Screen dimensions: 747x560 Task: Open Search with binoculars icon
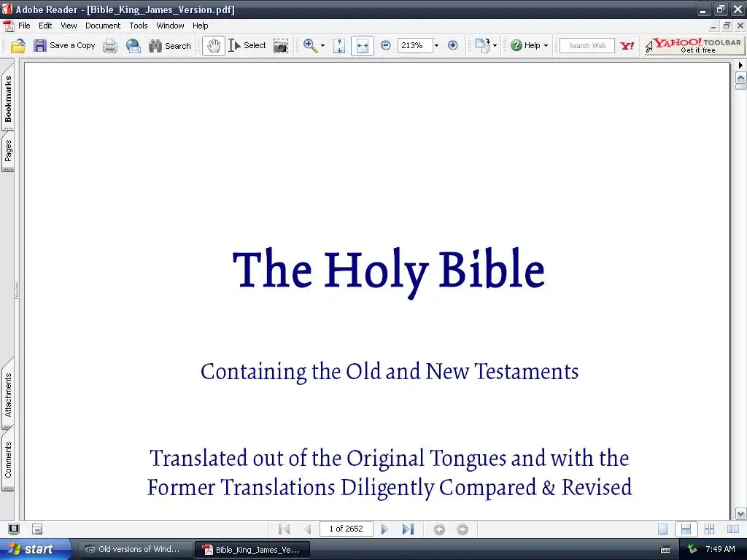(x=169, y=46)
